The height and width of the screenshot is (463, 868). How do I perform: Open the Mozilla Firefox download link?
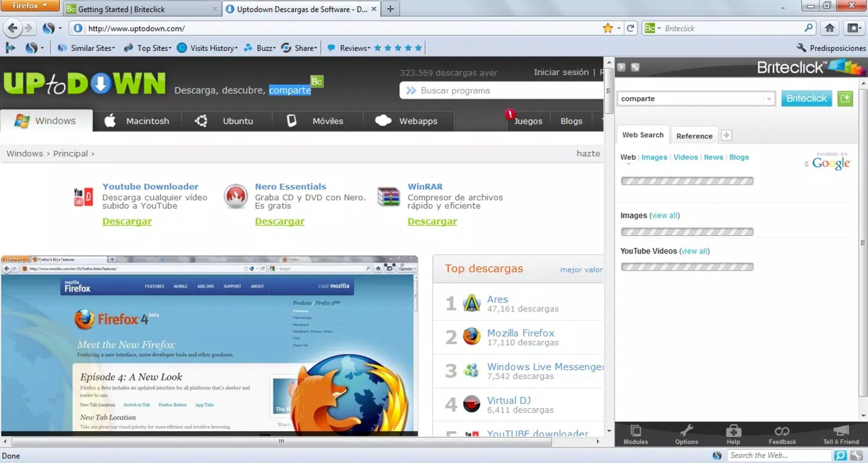tap(521, 333)
